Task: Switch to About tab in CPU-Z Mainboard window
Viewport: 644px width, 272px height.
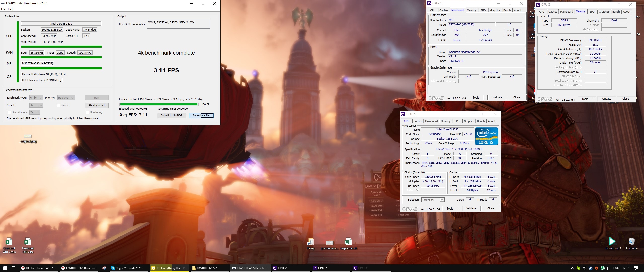Action: (x=517, y=10)
